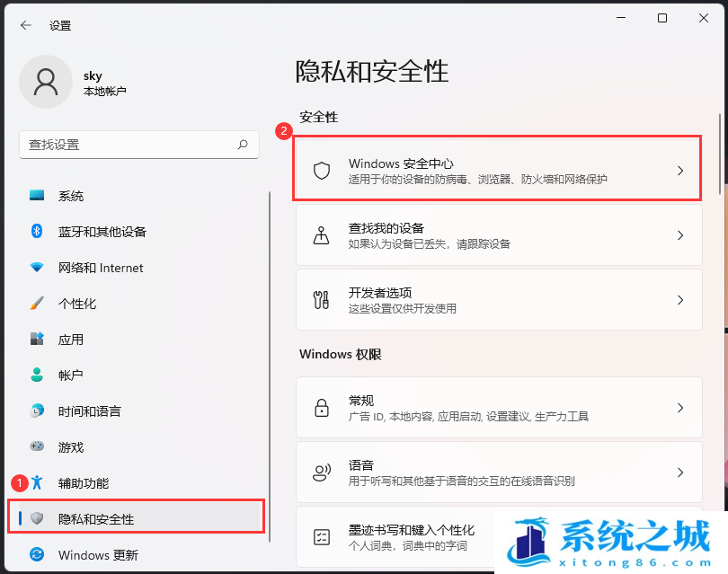The image size is (728, 574).
Task: Click the Bluetooth icon in sidebar
Action: pos(37,231)
